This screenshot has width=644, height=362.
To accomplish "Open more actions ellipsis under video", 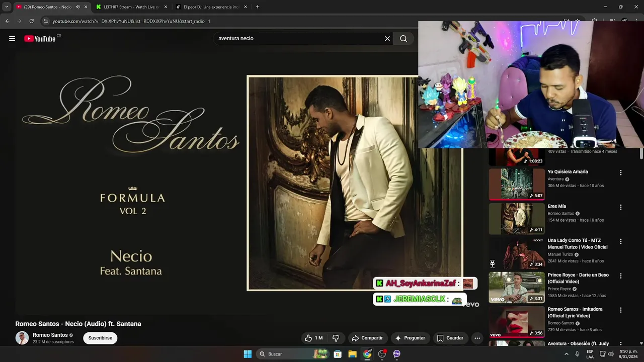I will point(477,338).
